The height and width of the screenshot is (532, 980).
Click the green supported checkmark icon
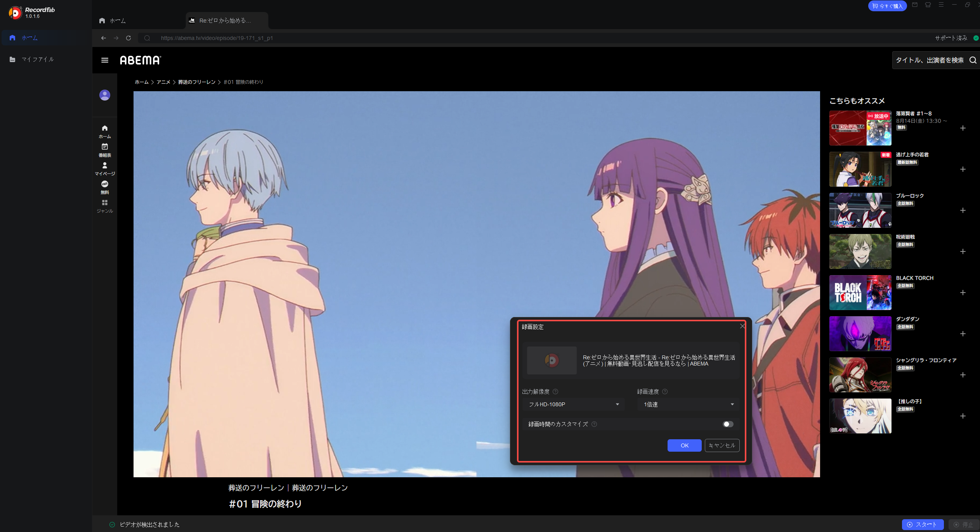pos(976,38)
